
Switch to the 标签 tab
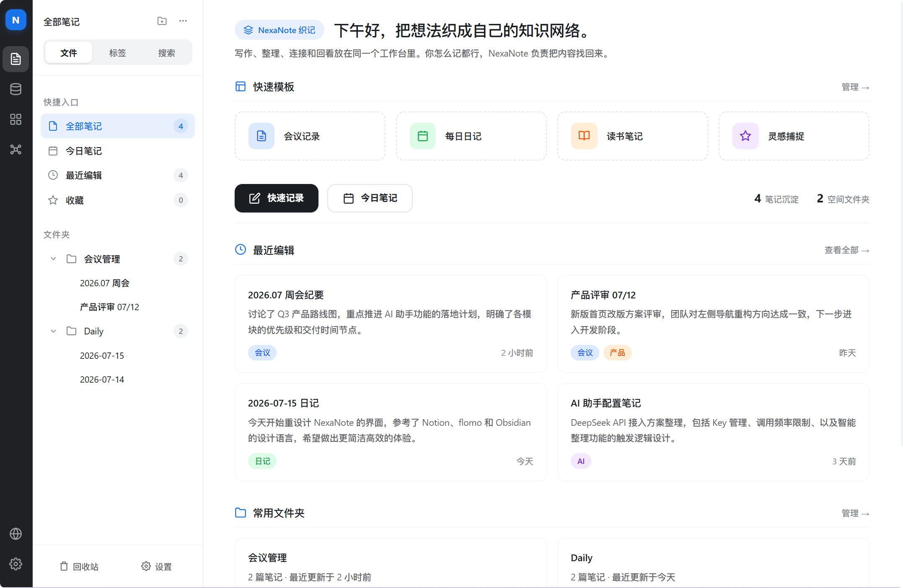click(x=117, y=53)
